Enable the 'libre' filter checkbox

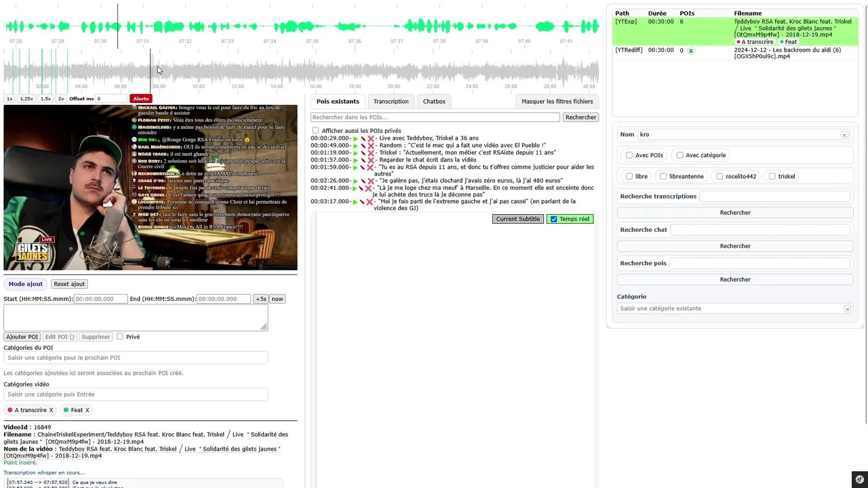(629, 176)
